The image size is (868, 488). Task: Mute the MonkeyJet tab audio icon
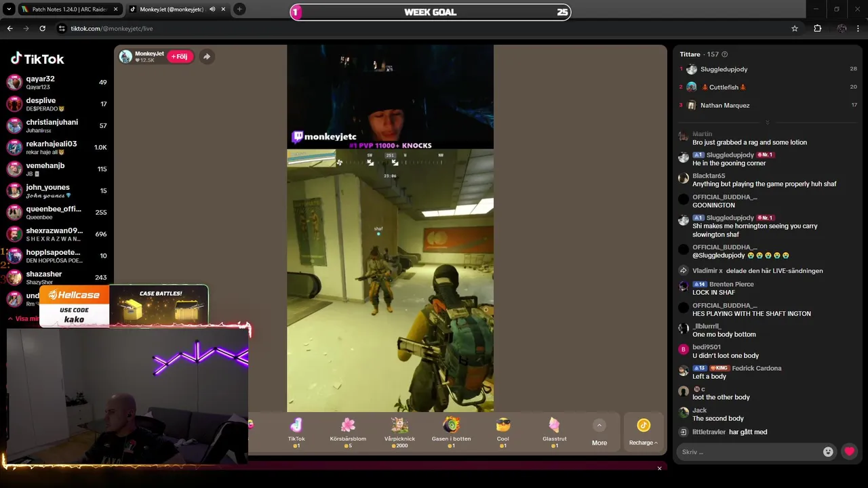click(212, 9)
